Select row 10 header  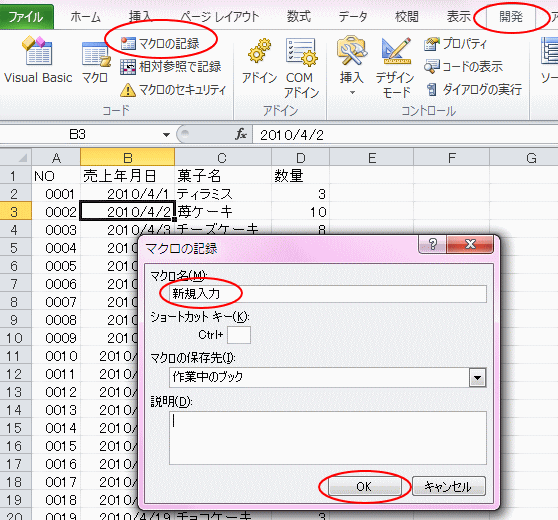[15, 338]
